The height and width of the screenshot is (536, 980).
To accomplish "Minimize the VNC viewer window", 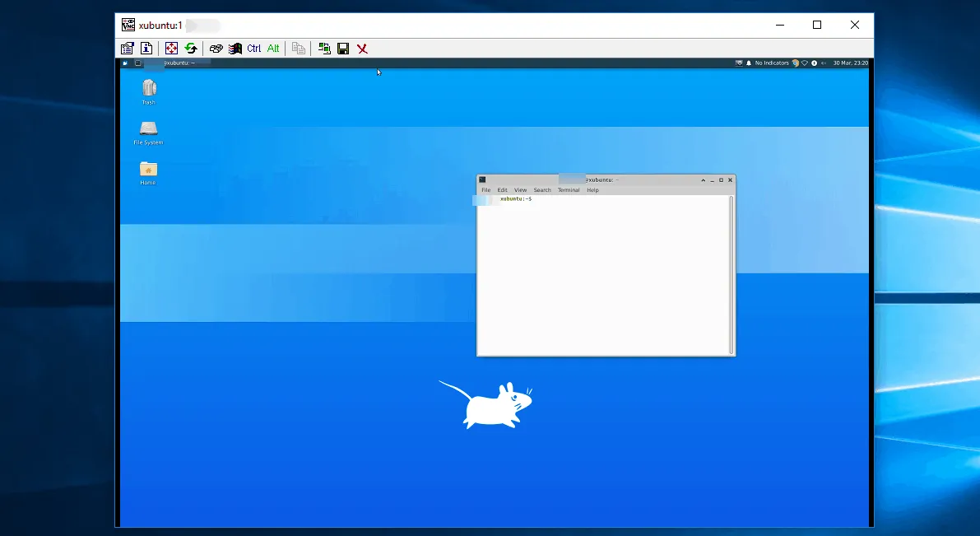I will (x=780, y=25).
